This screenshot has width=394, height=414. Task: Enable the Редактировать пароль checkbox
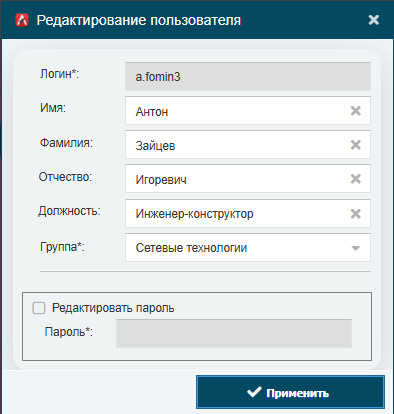[39, 308]
